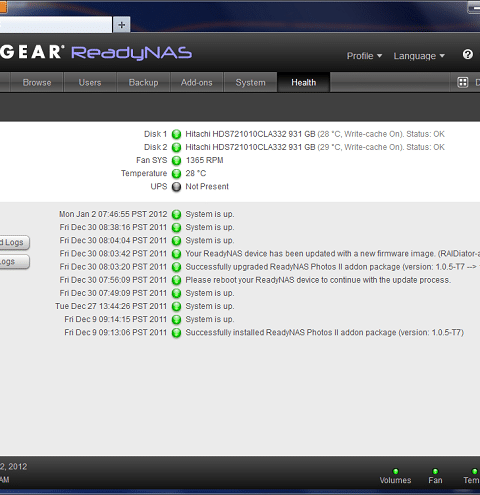Click the Mon Jan 2 07:46:55 PST 2012 timestamp
The height and width of the screenshot is (495, 480).
[x=113, y=214]
